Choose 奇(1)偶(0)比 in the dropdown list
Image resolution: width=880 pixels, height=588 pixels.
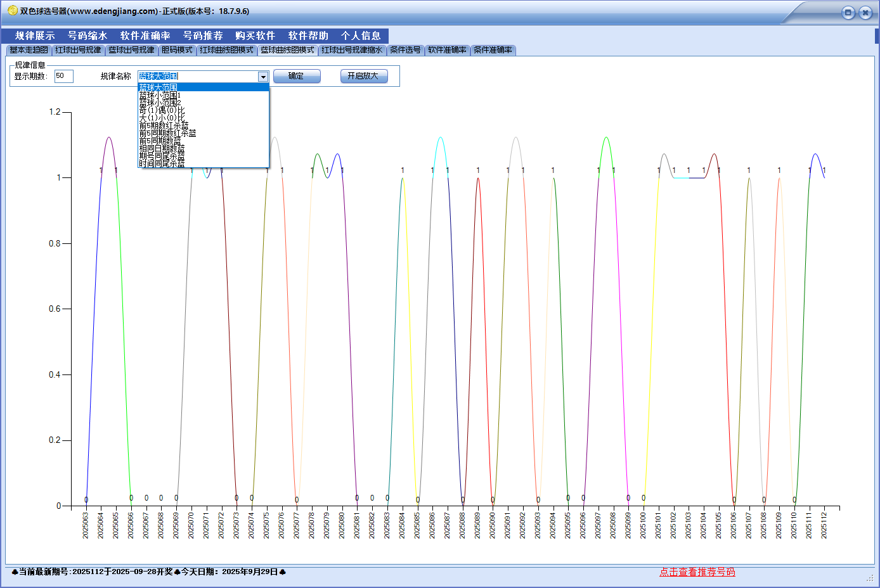pyautogui.click(x=162, y=110)
